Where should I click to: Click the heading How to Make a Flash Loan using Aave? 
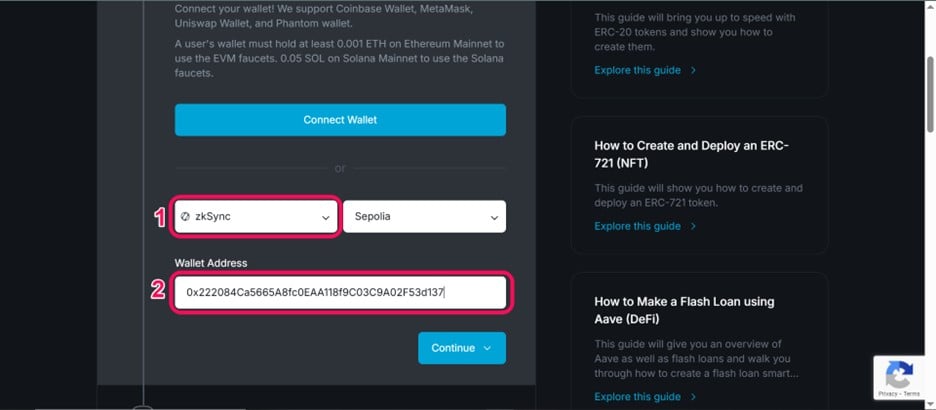pos(685,310)
